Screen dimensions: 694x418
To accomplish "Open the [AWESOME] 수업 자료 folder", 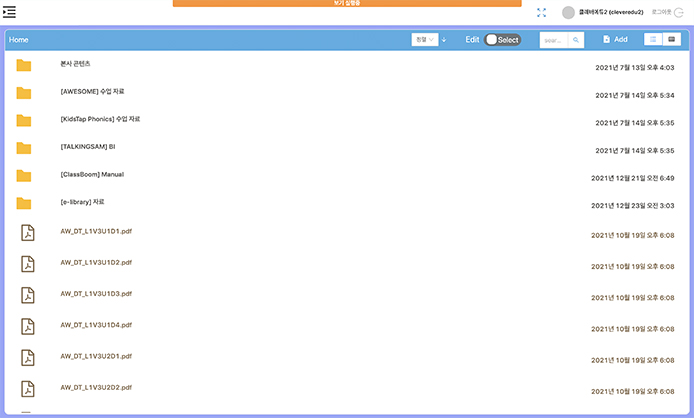I will point(92,92).
